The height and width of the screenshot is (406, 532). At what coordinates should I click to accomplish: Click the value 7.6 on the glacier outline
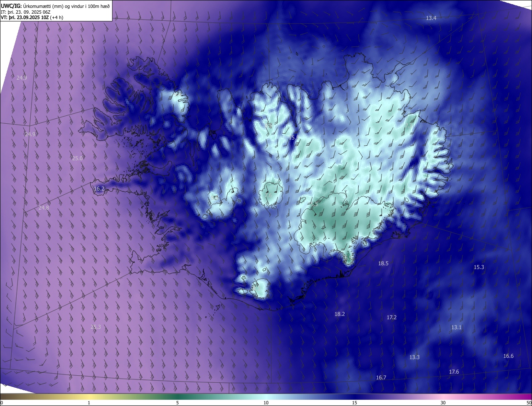pyautogui.click(x=268, y=195)
